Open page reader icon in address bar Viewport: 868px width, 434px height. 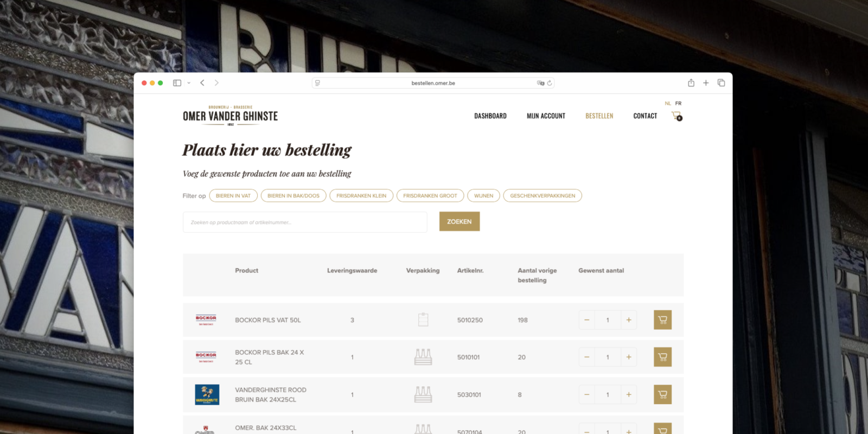317,83
